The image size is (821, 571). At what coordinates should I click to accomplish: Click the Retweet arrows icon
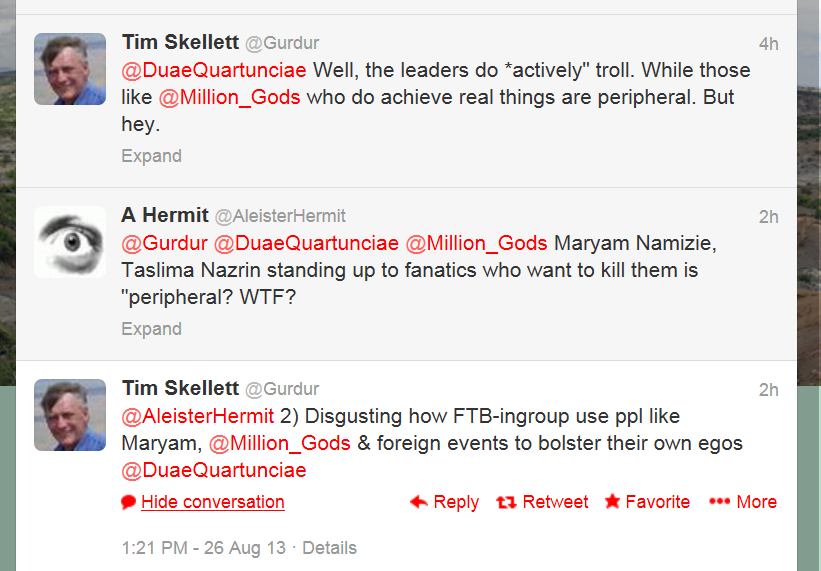coord(507,502)
